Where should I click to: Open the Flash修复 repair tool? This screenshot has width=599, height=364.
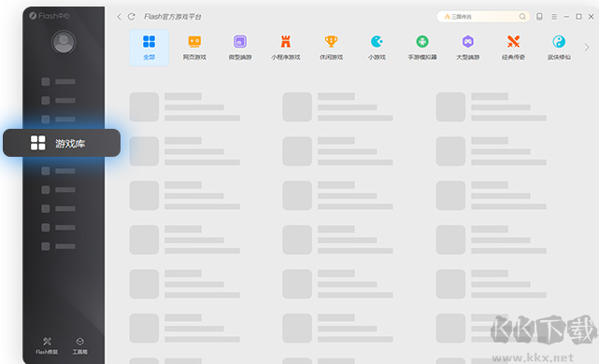click(x=47, y=345)
